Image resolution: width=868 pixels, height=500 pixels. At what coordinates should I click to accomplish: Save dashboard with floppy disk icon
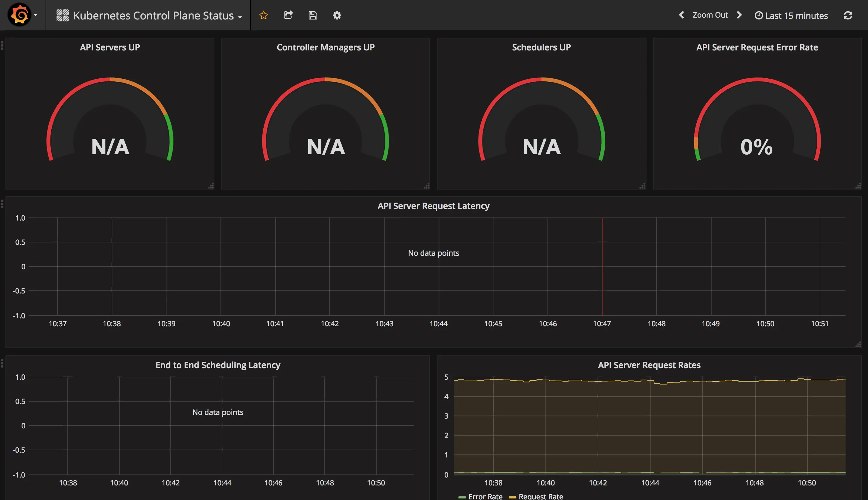pos(313,15)
